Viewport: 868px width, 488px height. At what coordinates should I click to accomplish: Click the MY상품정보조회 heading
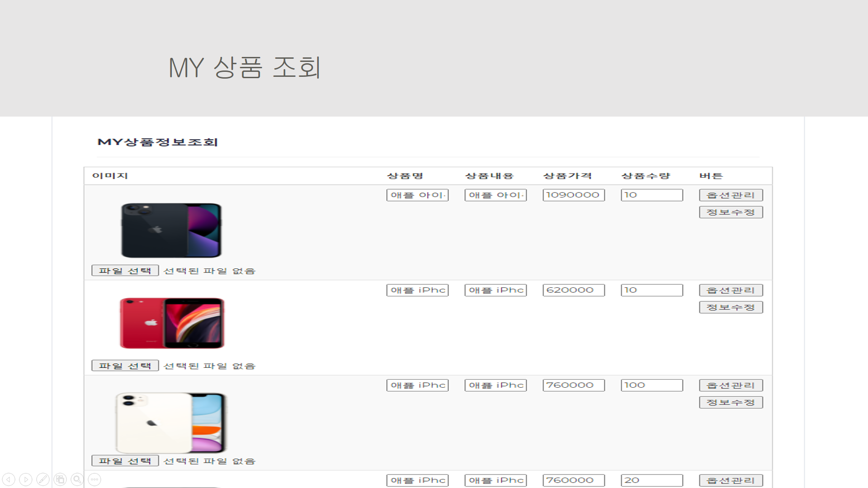[x=158, y=142]
